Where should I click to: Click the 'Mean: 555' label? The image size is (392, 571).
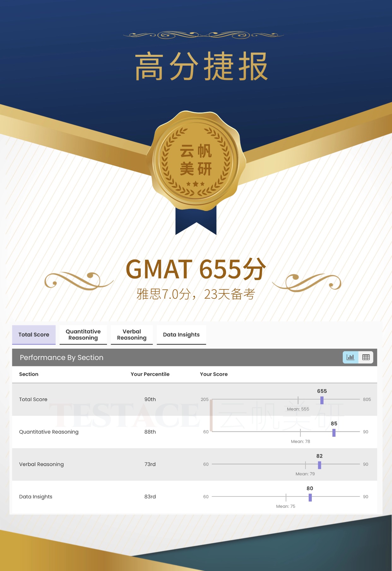(298, 409)
